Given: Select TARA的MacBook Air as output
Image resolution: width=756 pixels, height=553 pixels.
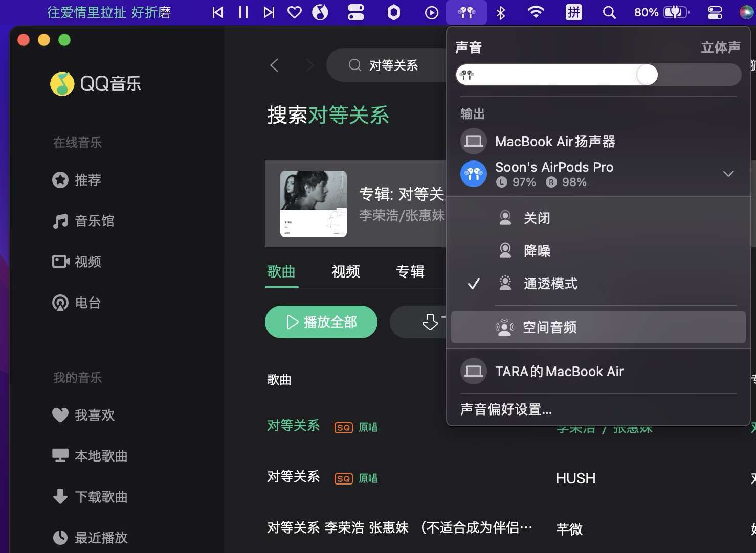Looking at the screenshot, I should 598,372.
